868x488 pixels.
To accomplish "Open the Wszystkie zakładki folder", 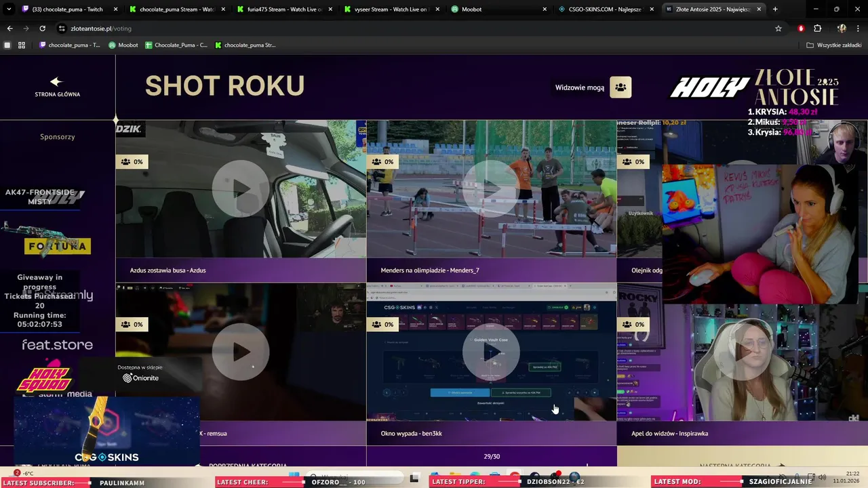I will point(833,45).
